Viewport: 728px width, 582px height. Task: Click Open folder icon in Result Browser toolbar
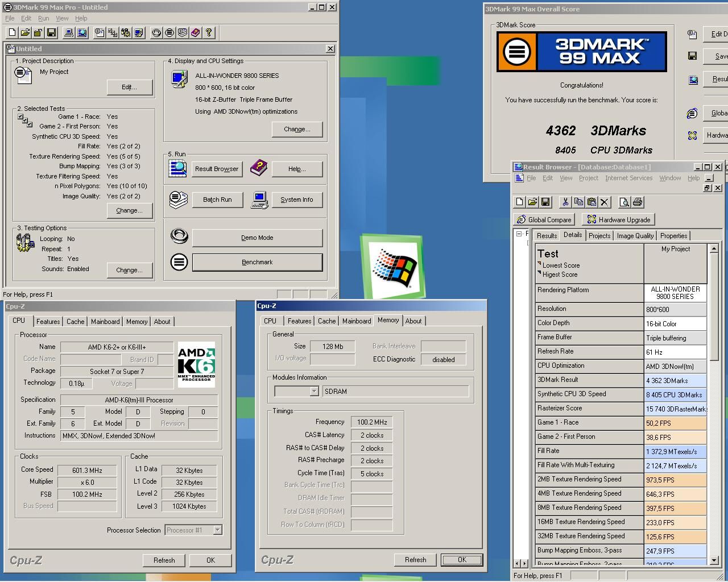(x=532, y=202)
